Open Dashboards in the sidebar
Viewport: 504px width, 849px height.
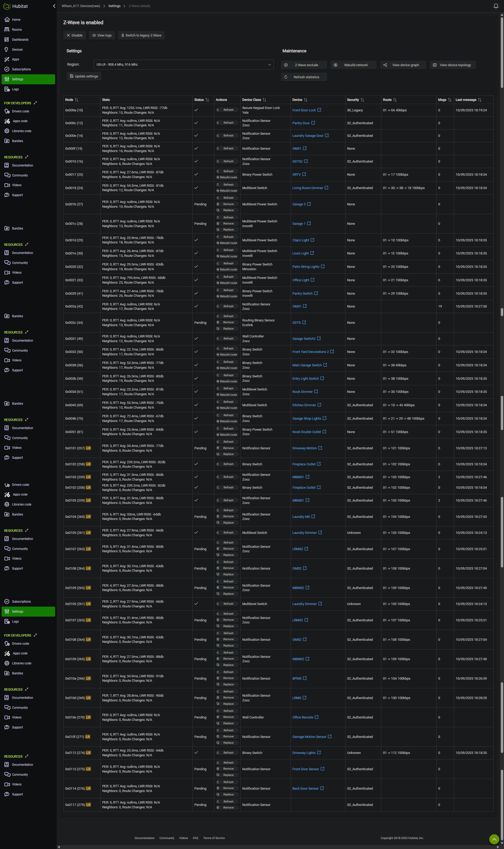(x=20, y=39)
